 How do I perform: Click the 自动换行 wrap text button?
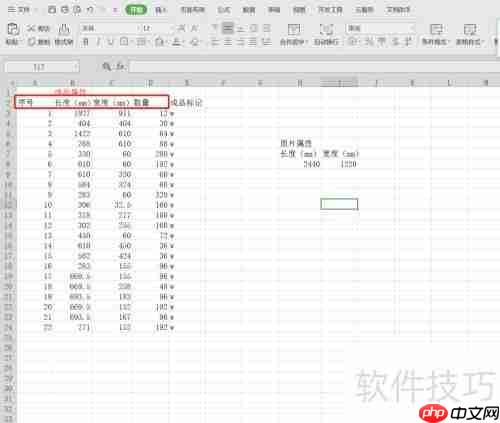326,35
